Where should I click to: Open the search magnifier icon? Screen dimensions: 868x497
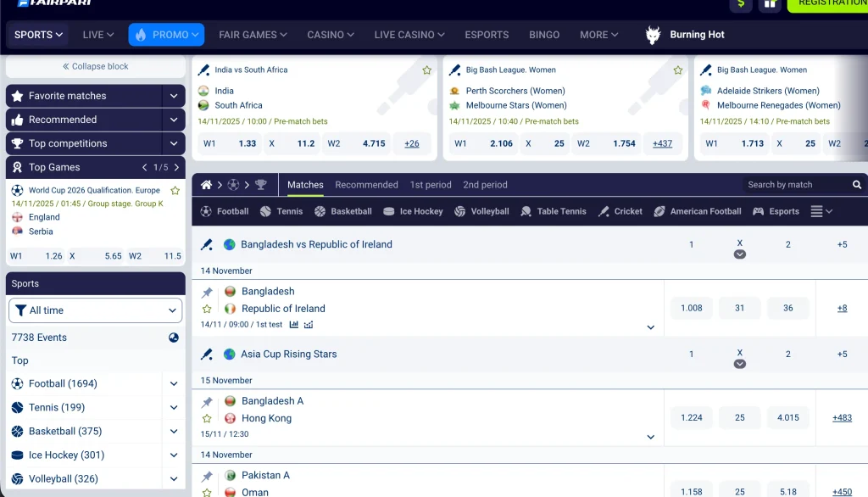tap(856, 184)
